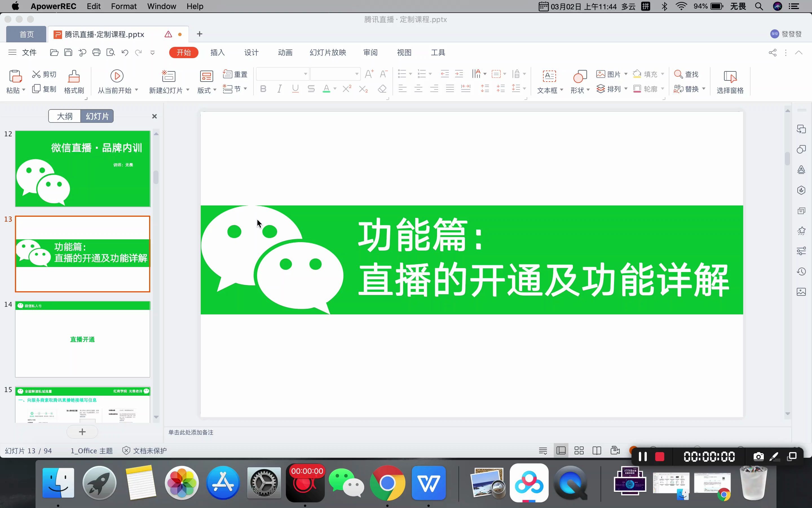Expand the quick access toolbar customize arrow
The height and width of the screenshot is (508, 812).
pyautogui.click(x=152, y=53)
